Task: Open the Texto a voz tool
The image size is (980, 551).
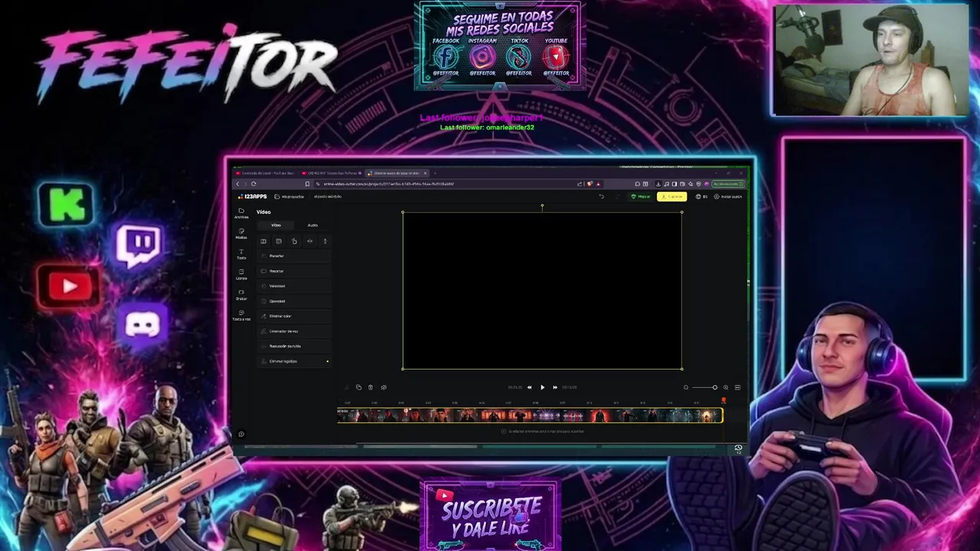Action: click(x=241, y=315)
